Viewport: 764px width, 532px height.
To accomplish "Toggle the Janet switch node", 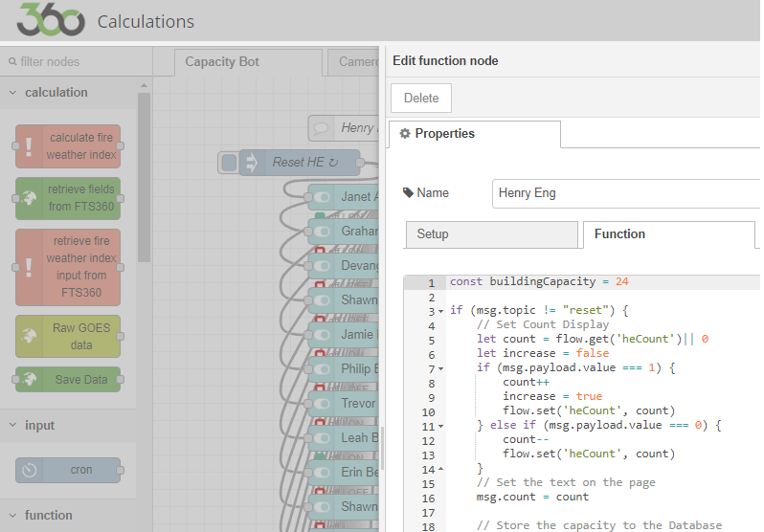I will [x=322, y=197].
